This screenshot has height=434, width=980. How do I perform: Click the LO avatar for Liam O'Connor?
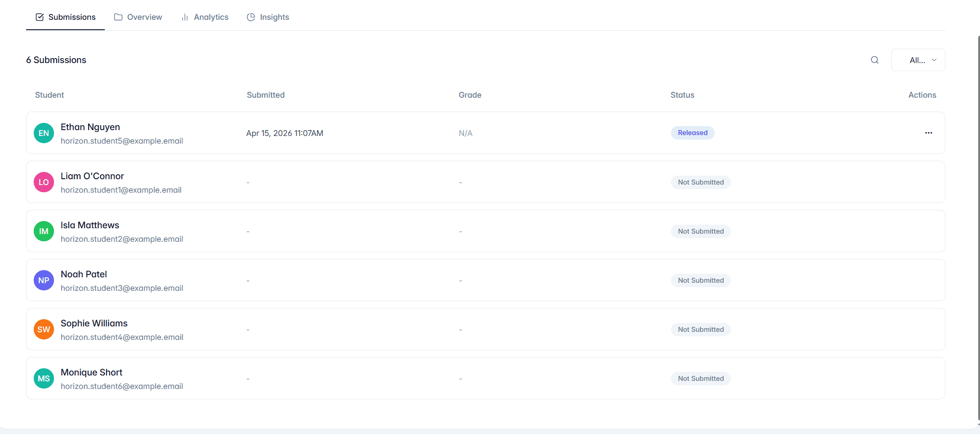click(44, 182)
